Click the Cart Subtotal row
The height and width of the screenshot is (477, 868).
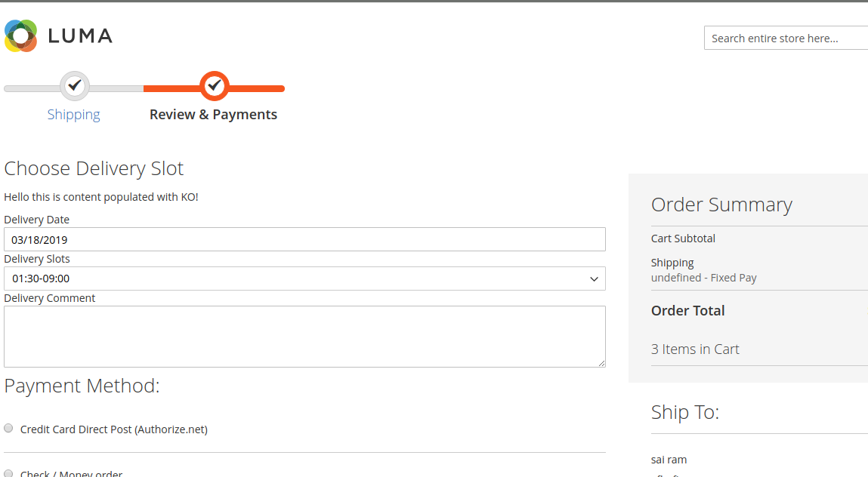(759, 238)
